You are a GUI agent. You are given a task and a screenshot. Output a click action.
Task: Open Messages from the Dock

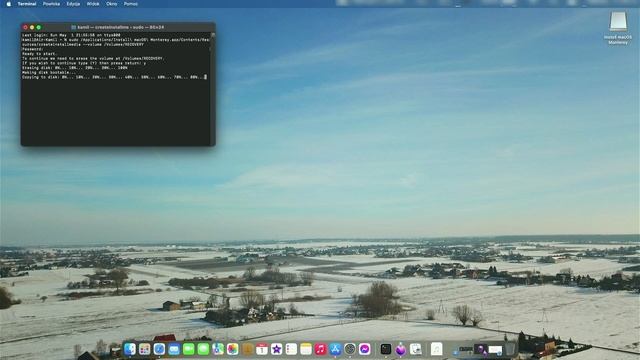(x=203, y=349)
